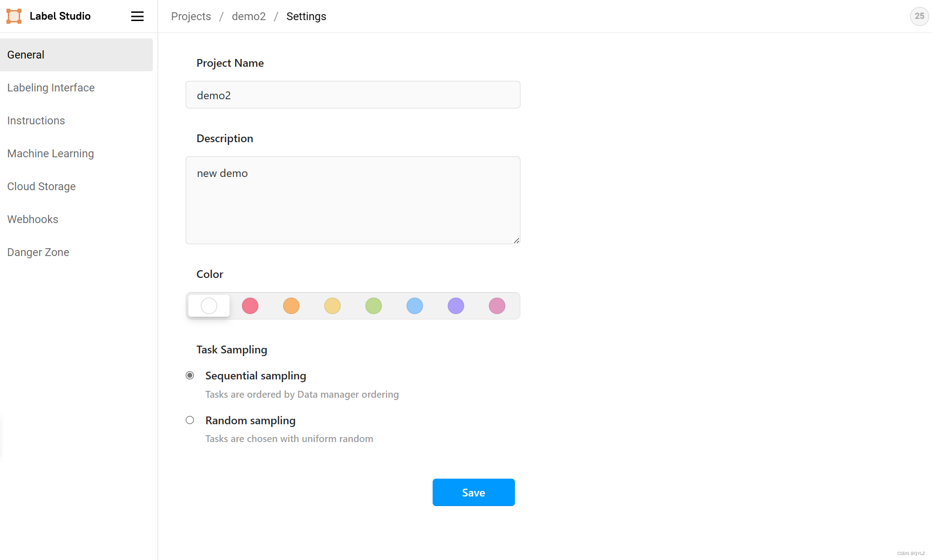Screen dimensions: 932x560
Task: Click the 'Tasks are chosen with uniform random' text
Action: point(289,439)
